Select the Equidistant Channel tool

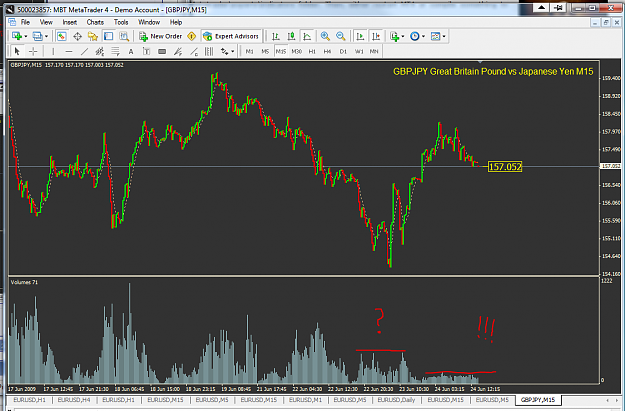tap(100, 51)
